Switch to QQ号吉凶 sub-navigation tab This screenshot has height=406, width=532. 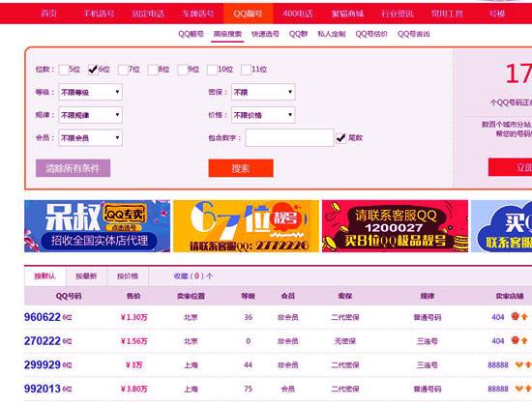pyautogui.click(x=414, y=34)
